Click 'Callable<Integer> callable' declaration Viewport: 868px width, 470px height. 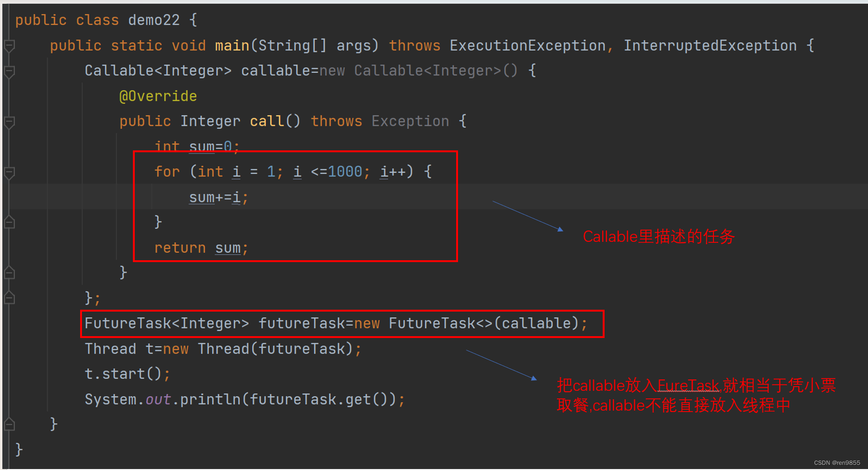point(197,71)
